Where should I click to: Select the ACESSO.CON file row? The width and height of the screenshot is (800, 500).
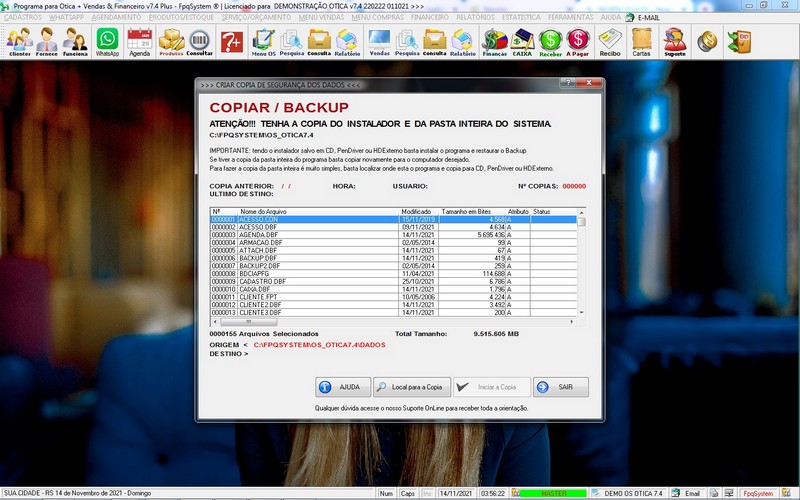(x=393, y=219)
